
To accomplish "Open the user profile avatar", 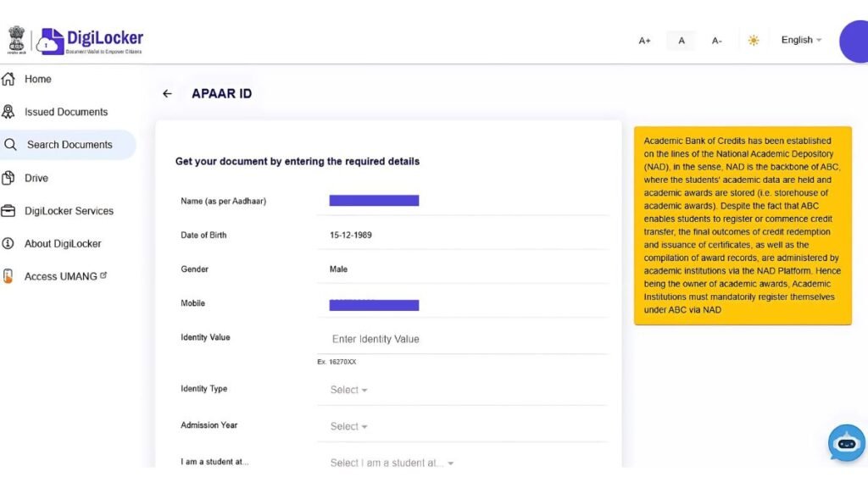I will tap(854, 41).
